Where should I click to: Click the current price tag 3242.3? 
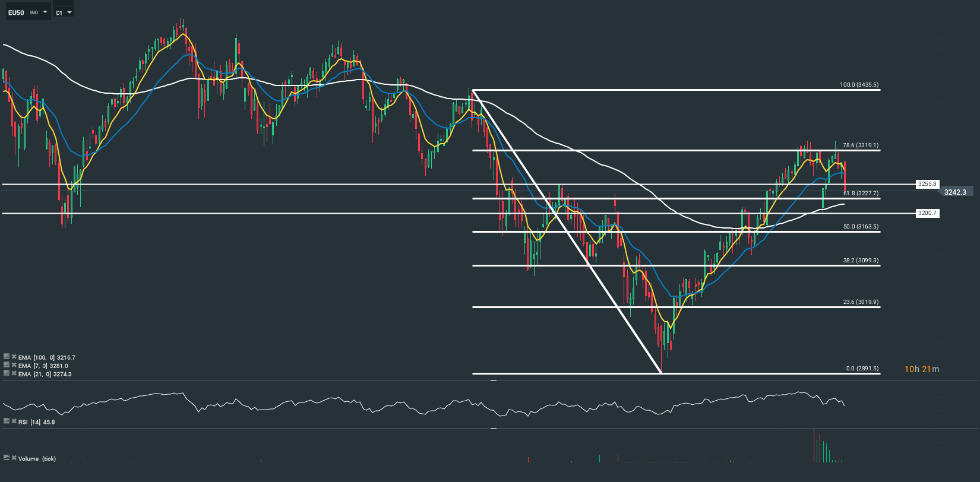click(x=955, y=192)
